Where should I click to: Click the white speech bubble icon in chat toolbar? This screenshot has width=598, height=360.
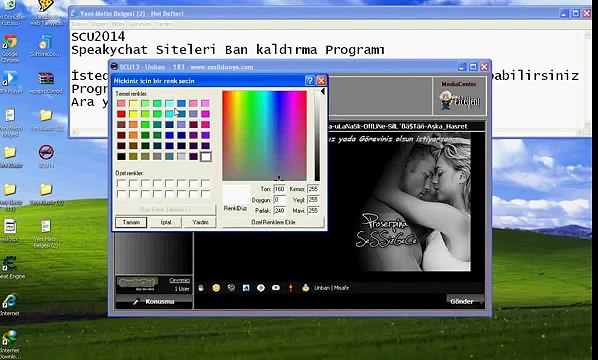coord(261,288)
